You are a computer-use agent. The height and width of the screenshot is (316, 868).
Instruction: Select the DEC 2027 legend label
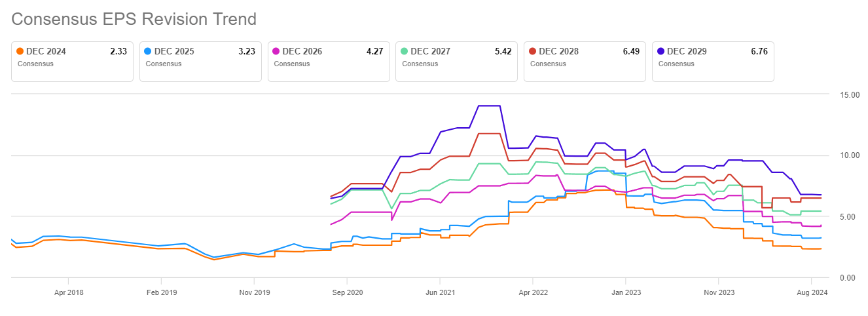[x=430, y=51]
